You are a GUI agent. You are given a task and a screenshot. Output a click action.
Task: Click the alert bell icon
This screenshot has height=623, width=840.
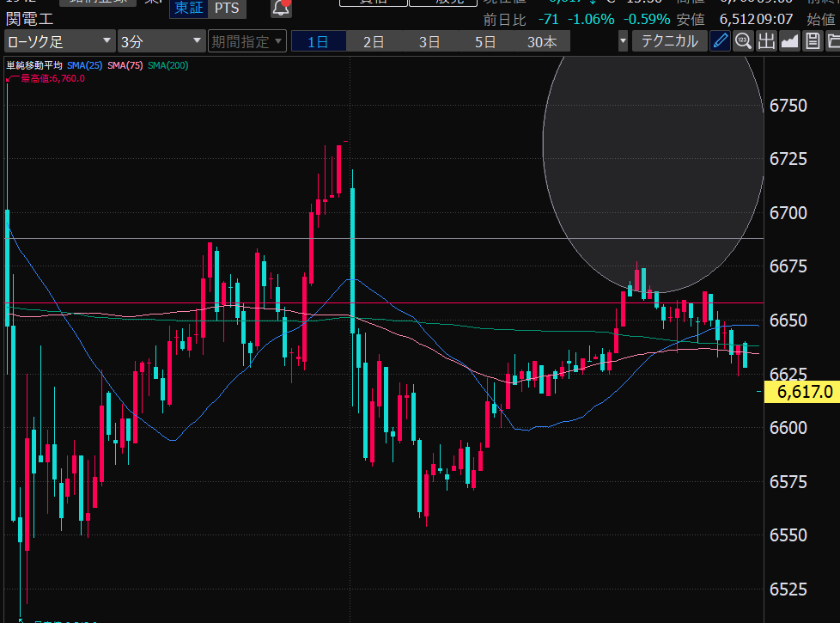coord(281,9)
